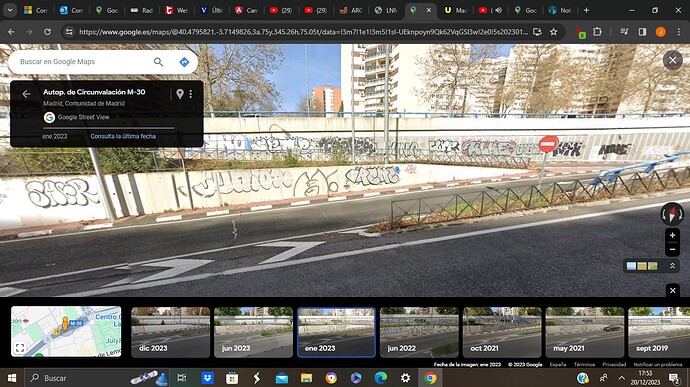Switch to the 'Not' tab
The width and height of the screenshot is (690, 387).
pos(561,10)
